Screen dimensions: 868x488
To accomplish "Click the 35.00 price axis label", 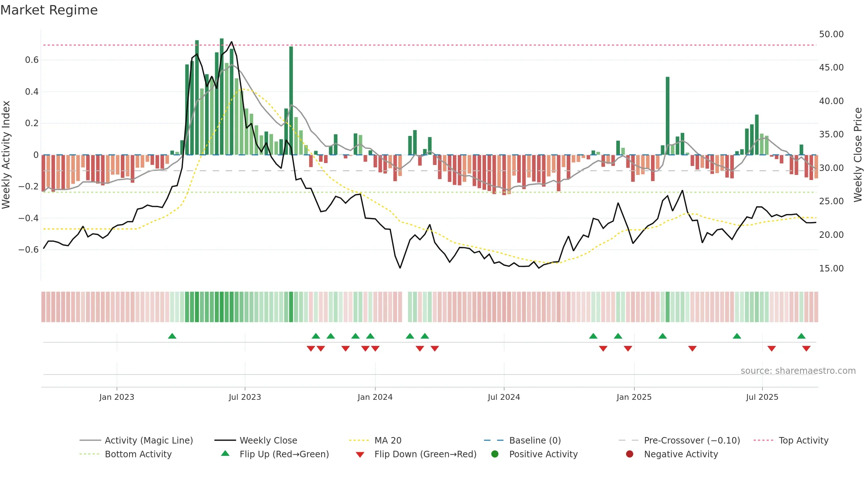I will [831, 134].
